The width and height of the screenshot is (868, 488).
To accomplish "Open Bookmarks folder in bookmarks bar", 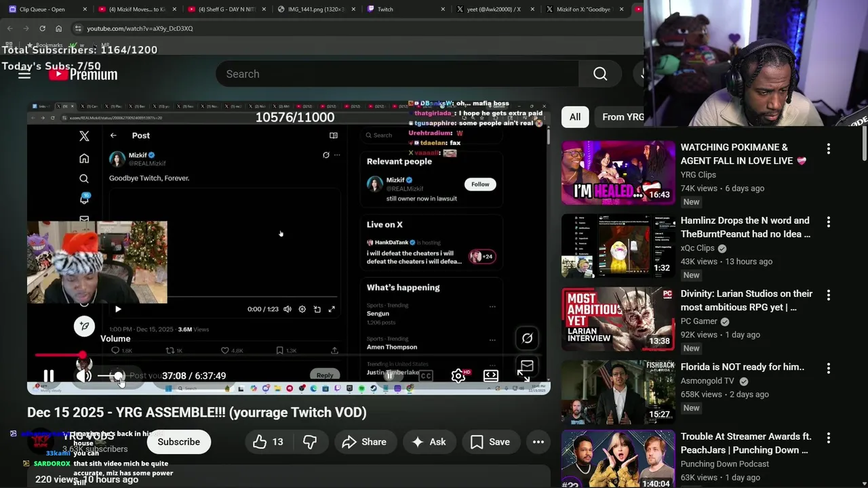I will 43,45.
